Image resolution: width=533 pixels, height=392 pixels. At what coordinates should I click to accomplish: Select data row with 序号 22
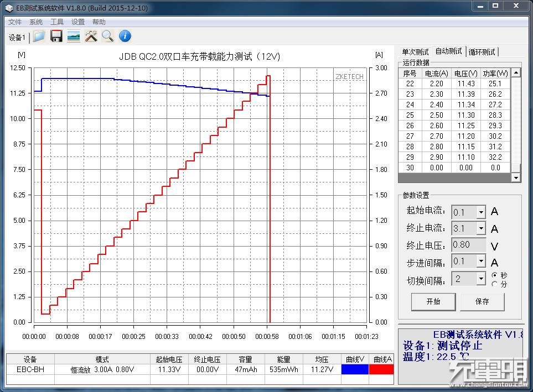(454, 83)
